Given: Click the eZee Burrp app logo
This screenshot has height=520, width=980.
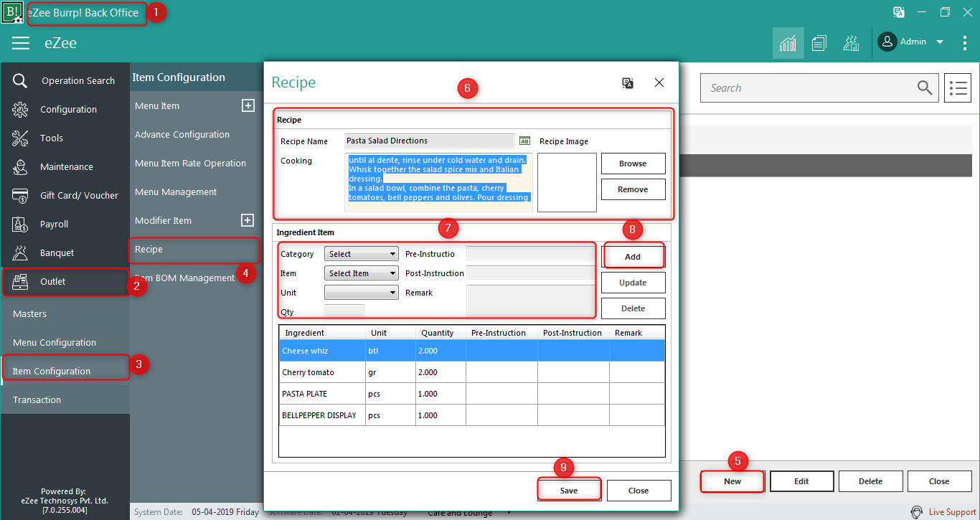Looking at the screenshot, I should (12, 12).
